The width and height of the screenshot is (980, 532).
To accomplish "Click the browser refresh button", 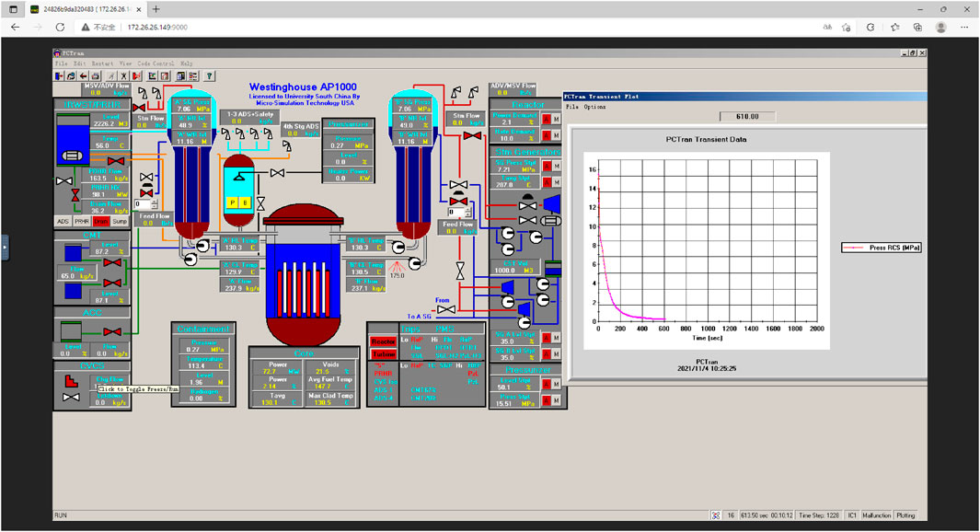I will click(60, 27).
